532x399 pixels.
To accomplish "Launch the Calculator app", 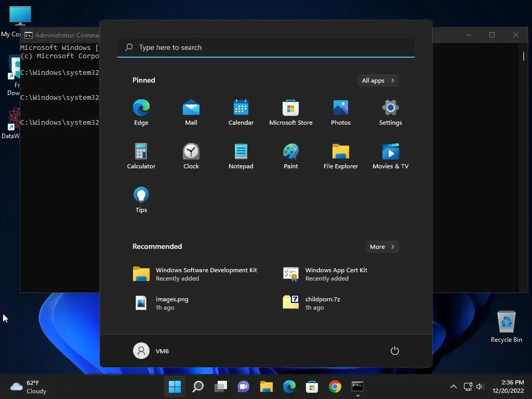I will [x=141, y=156].
